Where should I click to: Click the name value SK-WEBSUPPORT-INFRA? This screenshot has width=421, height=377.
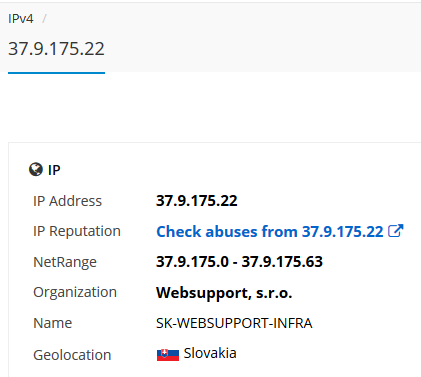234,323
